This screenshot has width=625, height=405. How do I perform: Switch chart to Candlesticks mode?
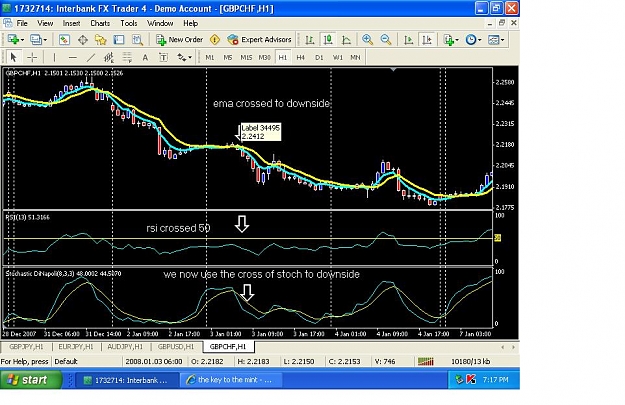328,39
